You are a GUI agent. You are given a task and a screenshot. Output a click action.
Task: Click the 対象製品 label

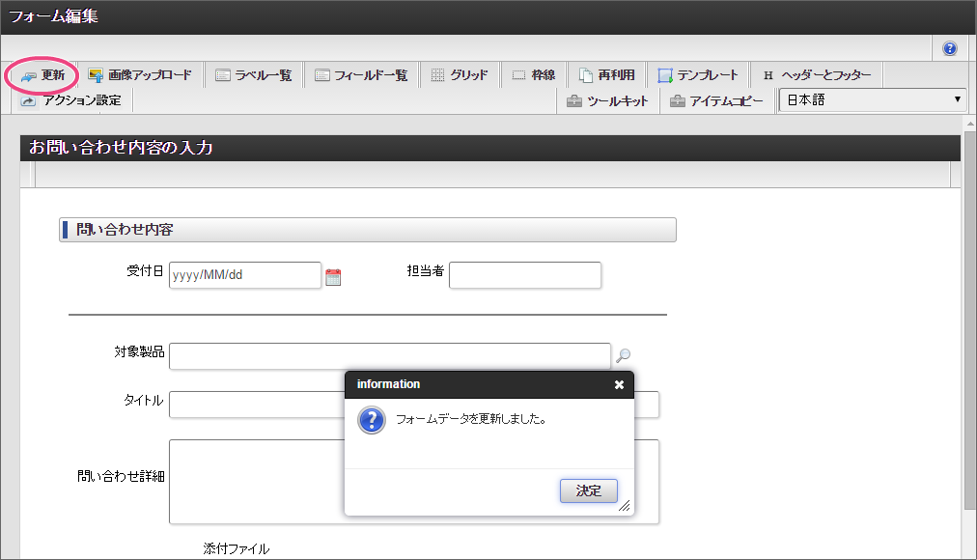(140, 352)
